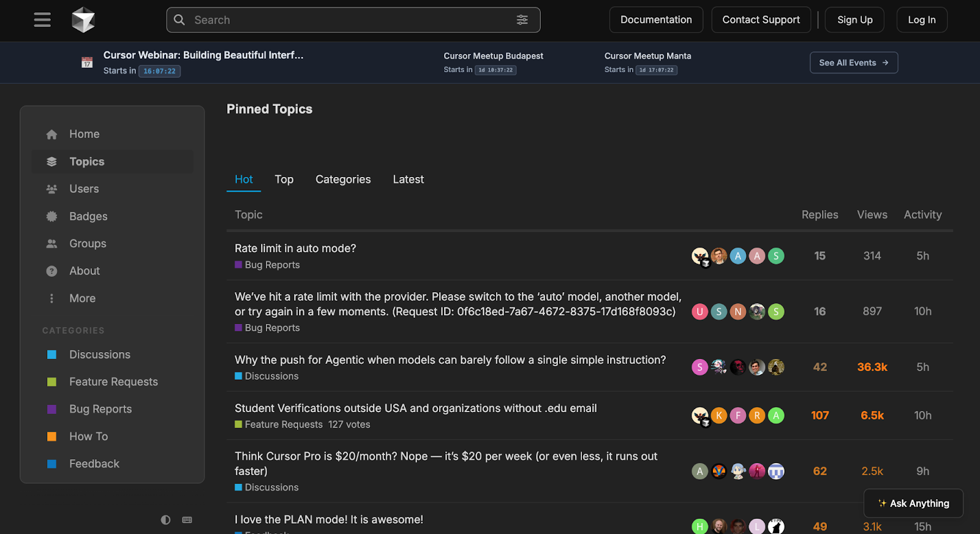Select Bug Reports purple swatch in sidebar
980x534 pixels.
click(x=52, y=409)
